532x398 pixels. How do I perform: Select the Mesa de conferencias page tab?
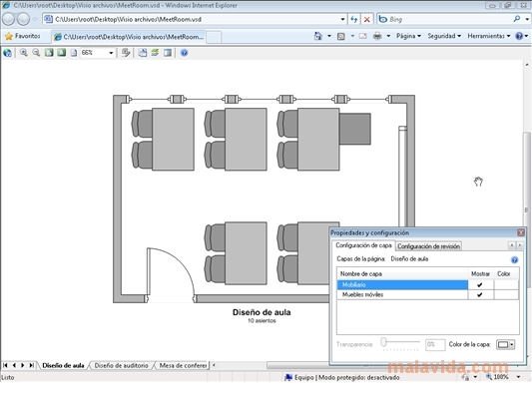click(183, 365)
